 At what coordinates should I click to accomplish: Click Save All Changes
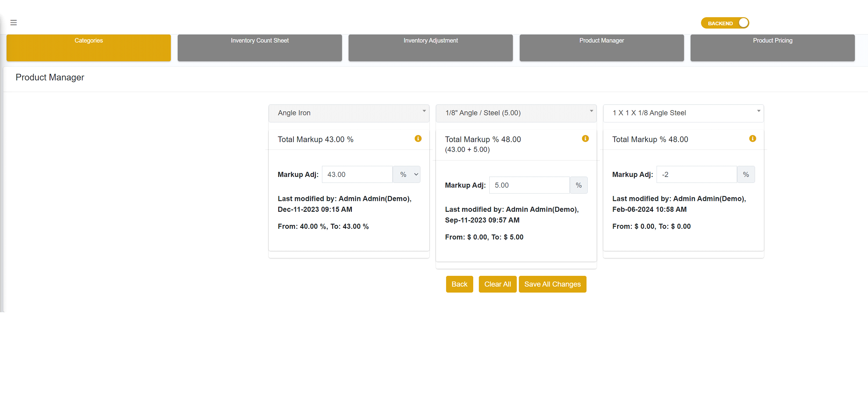coord(552,284)
